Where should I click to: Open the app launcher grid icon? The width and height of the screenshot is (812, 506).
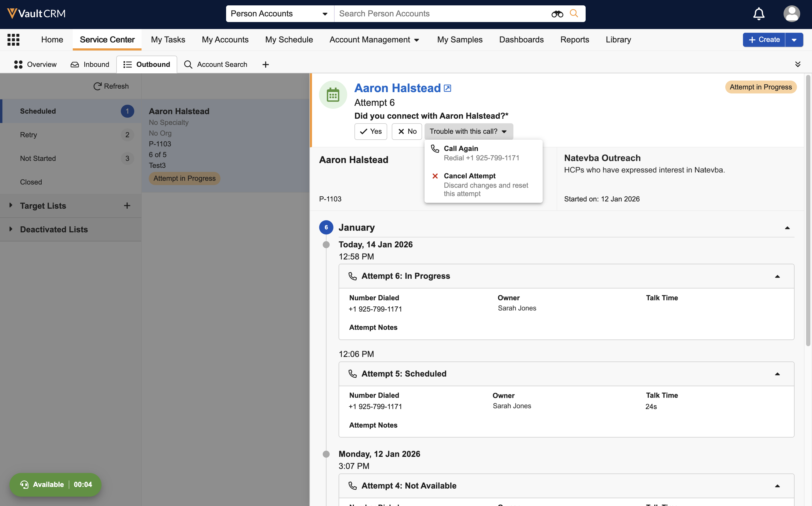point(13,39)
